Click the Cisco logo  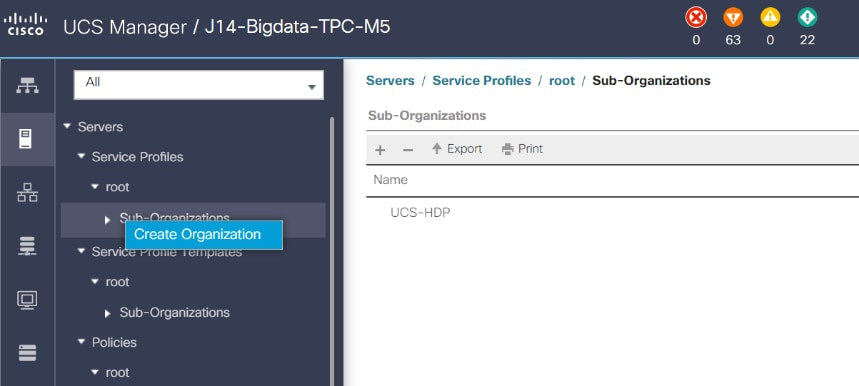tap(26, 25)
